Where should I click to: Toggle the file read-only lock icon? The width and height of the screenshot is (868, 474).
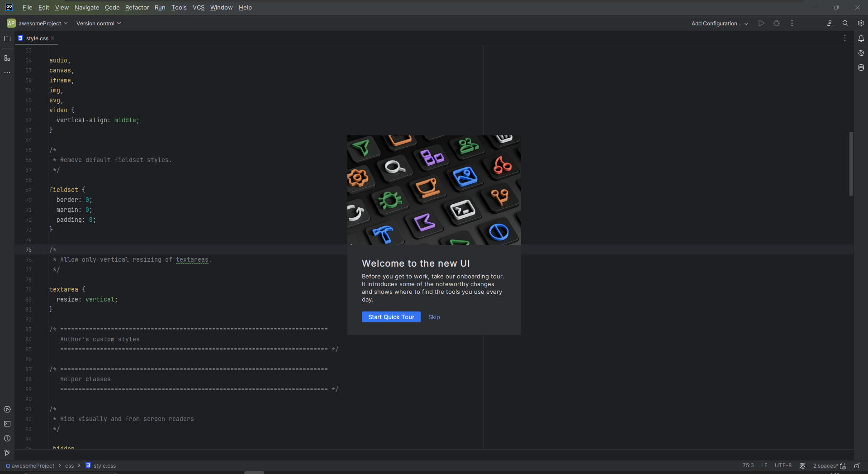coord(857,465)
